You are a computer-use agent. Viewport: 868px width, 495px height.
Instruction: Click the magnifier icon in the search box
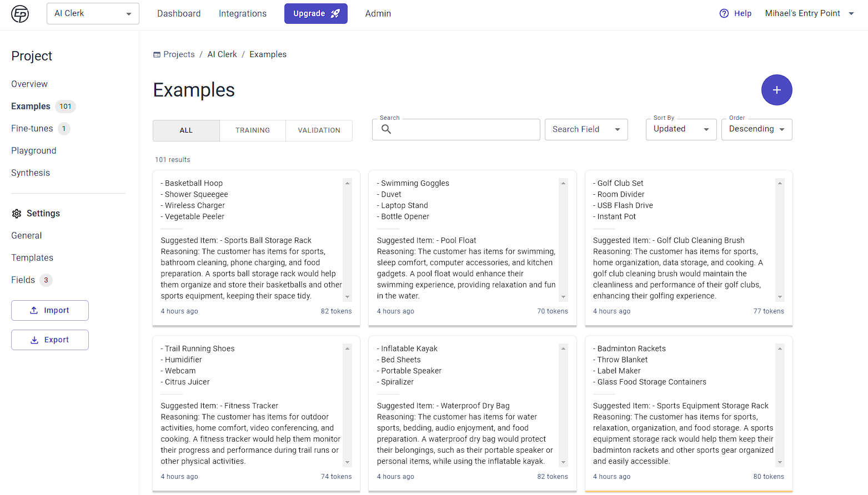tap(387, 129)
